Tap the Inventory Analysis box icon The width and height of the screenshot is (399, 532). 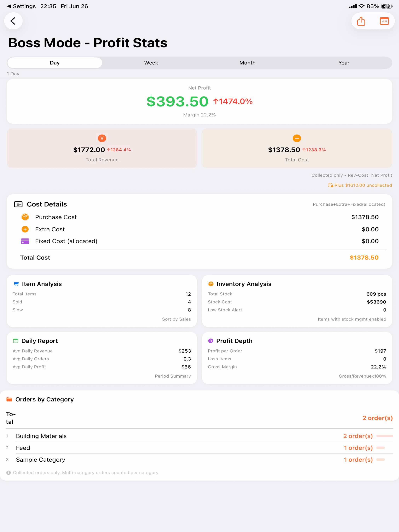[211, 284]
